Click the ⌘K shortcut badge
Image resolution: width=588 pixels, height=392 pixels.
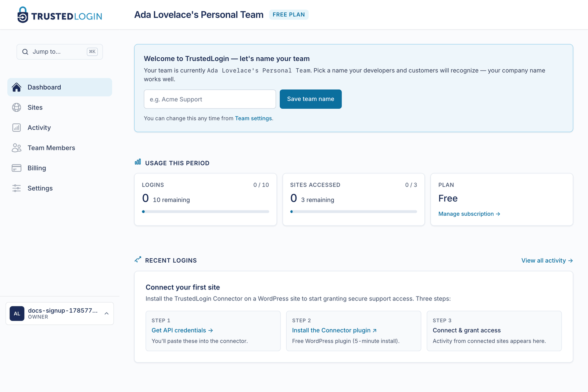pyautogui.click(x=92, y=52)
